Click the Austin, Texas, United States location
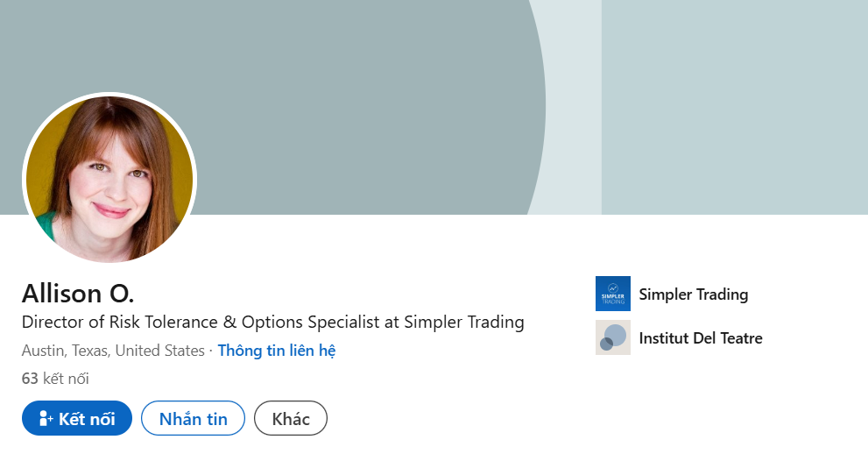This screenshot has width=868, height=454. (x=113, y=351)
